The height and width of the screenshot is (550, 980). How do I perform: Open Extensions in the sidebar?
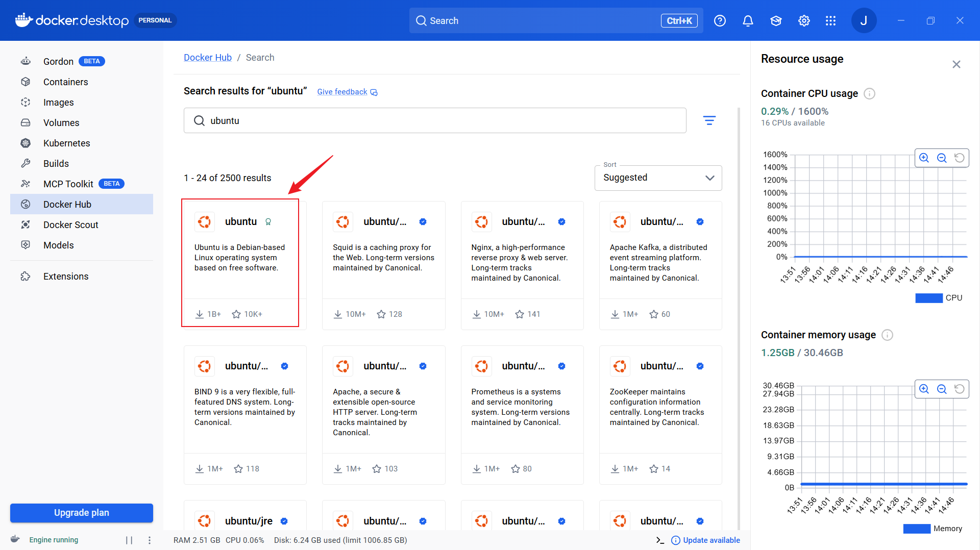(x=82, y=276)
